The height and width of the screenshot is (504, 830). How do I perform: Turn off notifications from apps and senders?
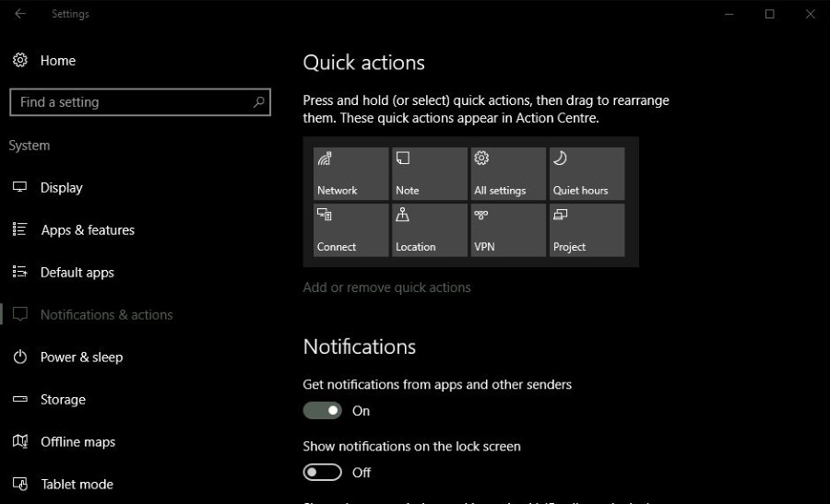point(322,411)
